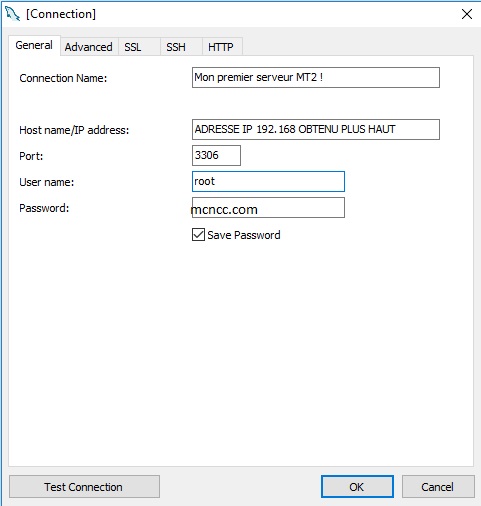Click the Connection Name label
Image resolution: width=481 pixels, height=506 pixels.
click(63, 78)
